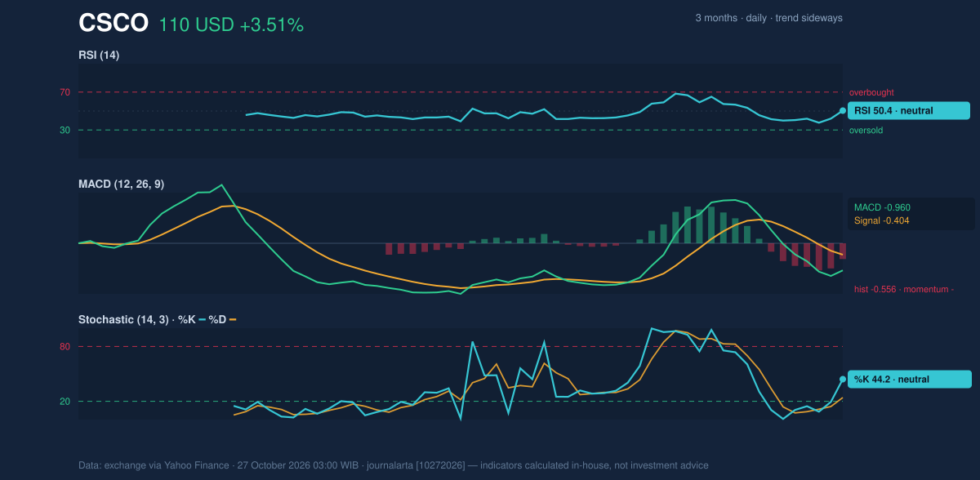Click the 'MACD (12, 26, 9)' heading
Viewport: 980px width, 480px height.
click(122, 184)
